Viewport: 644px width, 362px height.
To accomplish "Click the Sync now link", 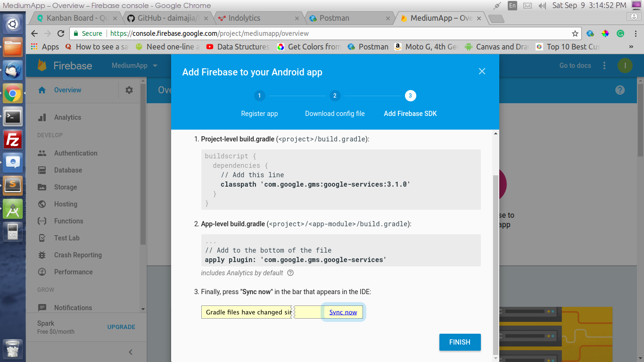I will [x=343, y=312].
